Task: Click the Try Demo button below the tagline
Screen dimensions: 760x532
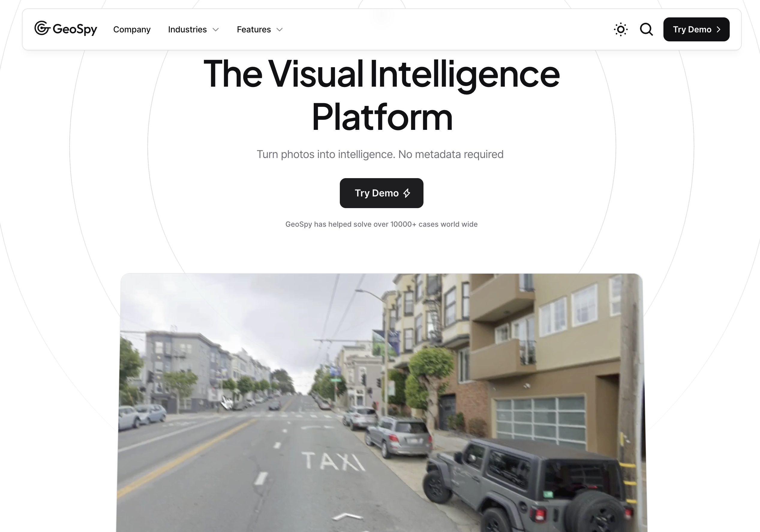Action: coord(381,193)
